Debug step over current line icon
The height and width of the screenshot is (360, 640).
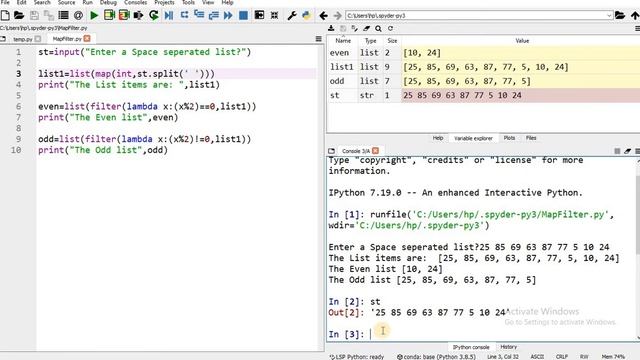point(184,15)
